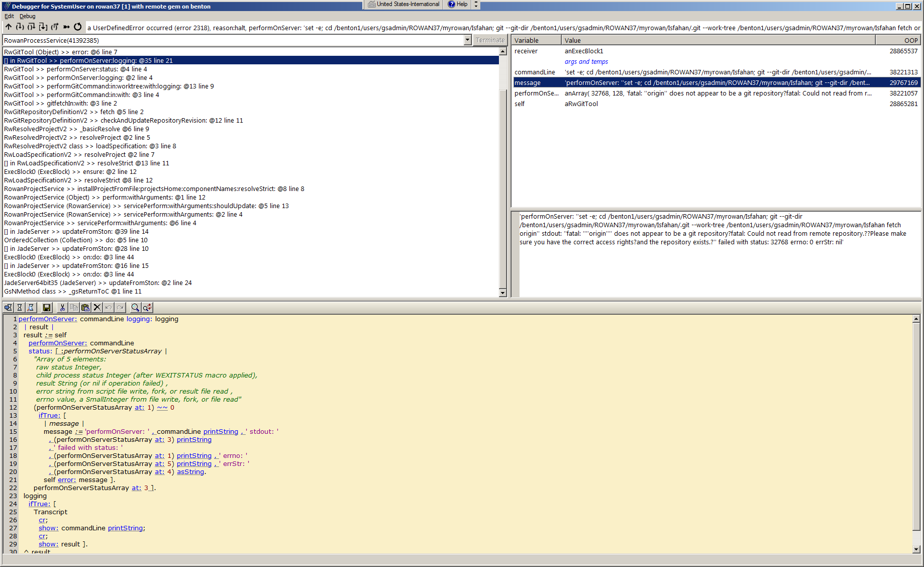Click the display-it hourglass with window icon
Viewport: 924px width, 567px height.
pyautogui.click(x=9, y=308)
